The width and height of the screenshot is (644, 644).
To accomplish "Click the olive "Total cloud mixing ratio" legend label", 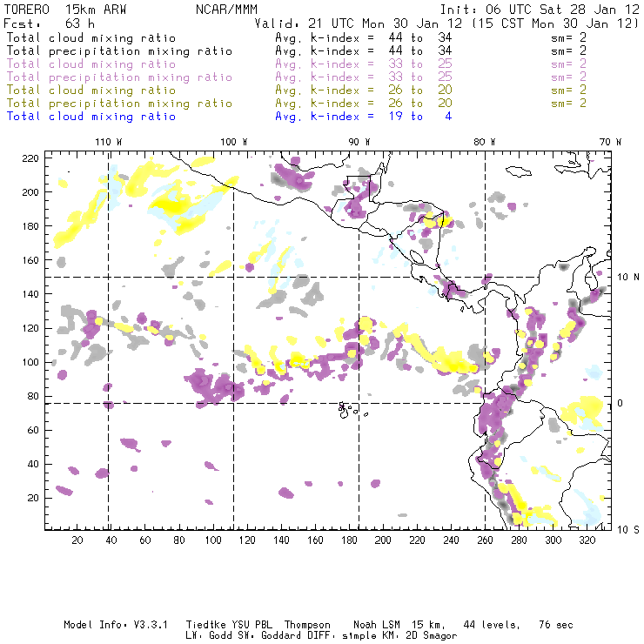I will click(x=91, y=90).
